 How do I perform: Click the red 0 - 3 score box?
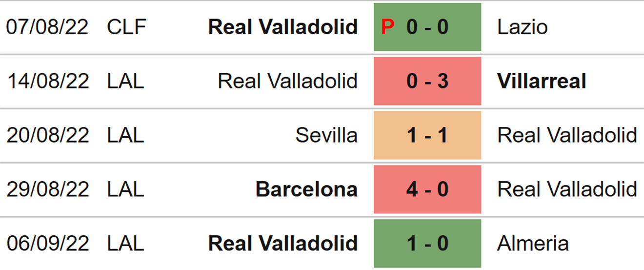point(427,81)
